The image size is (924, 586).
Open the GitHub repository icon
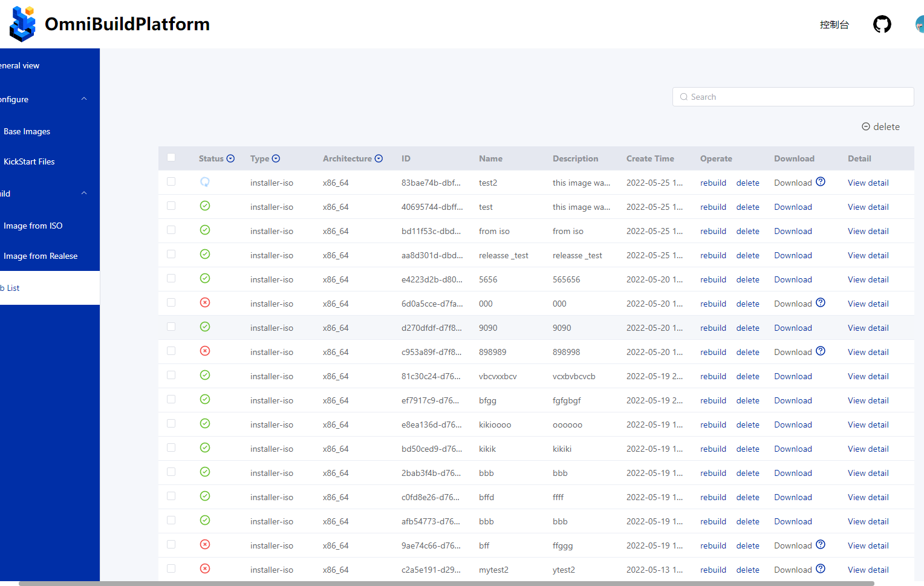[882, 24]
